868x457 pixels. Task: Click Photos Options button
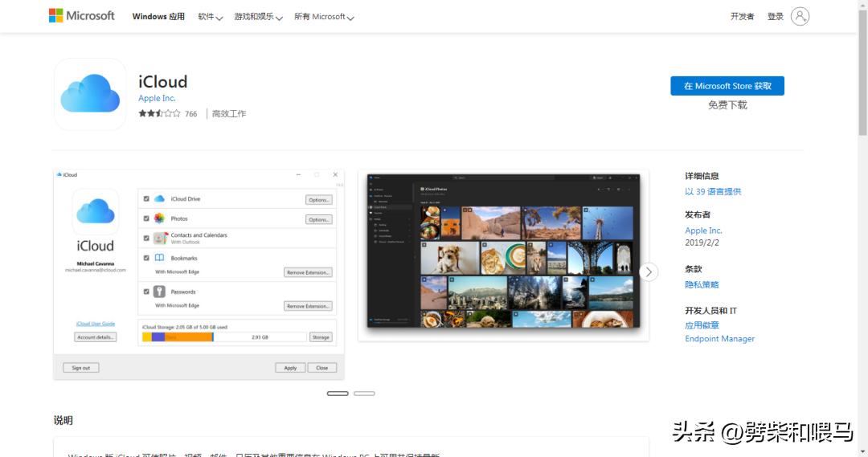[x=319, y=219]
